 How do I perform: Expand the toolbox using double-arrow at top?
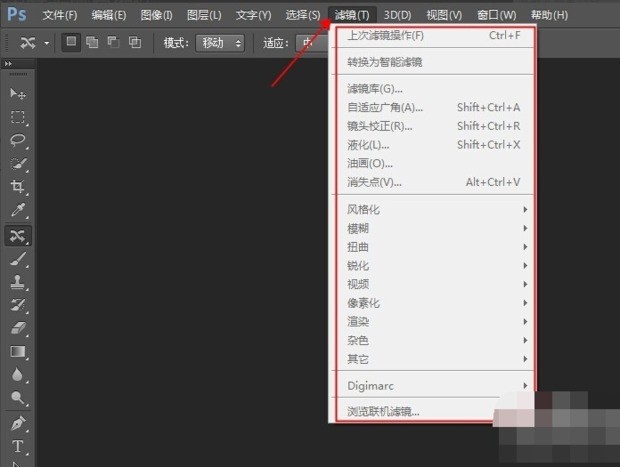tap(9, 63)
